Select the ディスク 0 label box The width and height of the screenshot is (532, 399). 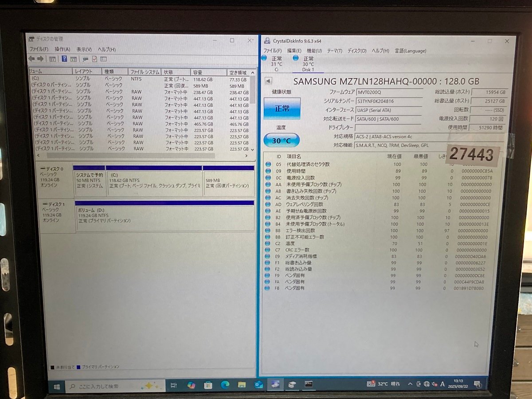coord(55,180)
